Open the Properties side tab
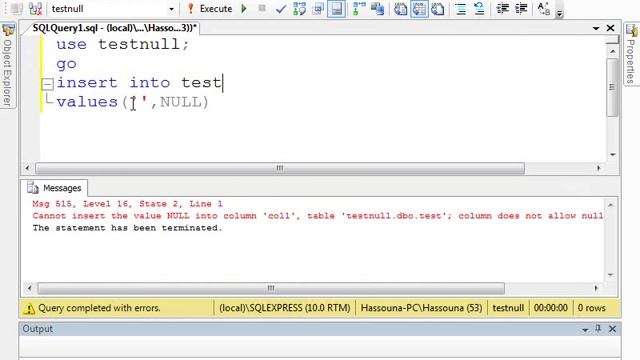 coord(631,54)
